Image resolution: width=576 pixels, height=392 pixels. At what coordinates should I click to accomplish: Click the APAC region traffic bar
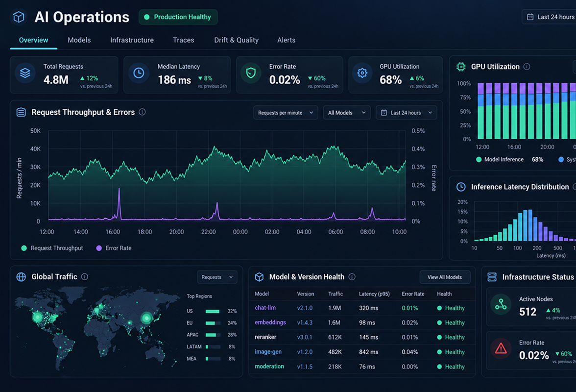213,335
